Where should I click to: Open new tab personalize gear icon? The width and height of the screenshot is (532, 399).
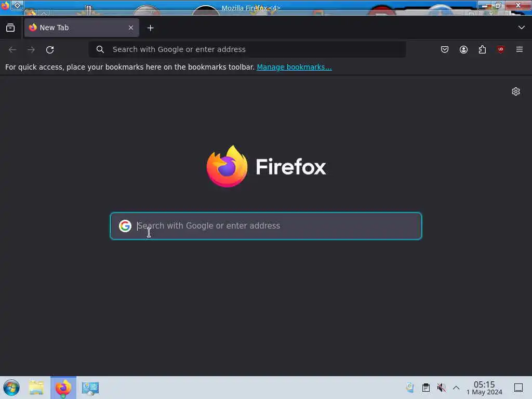click(x=516, y=91)
